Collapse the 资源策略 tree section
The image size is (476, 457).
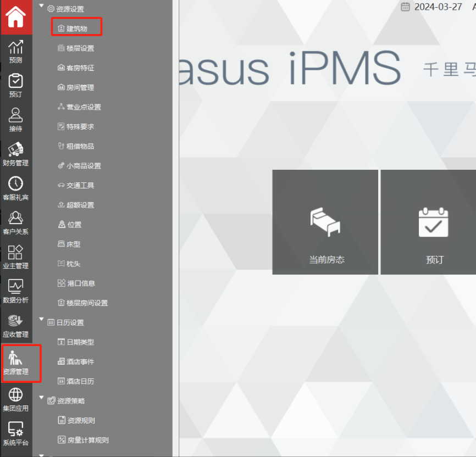click(x=42, y=399)
